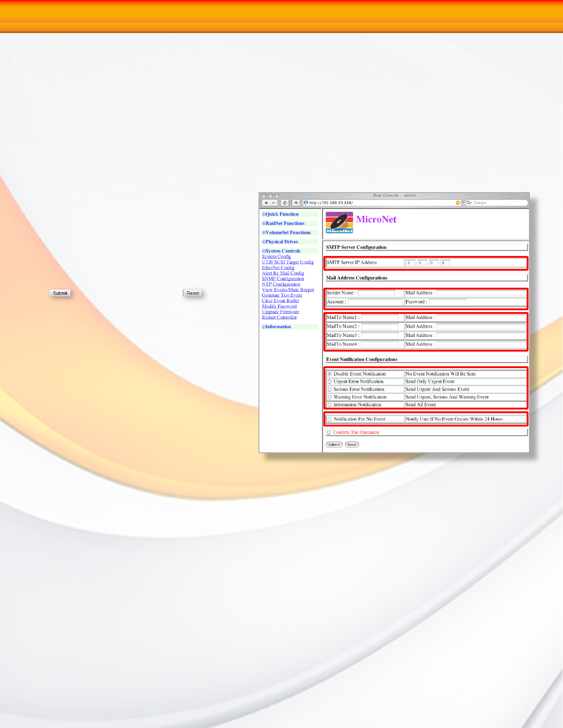The height and width of the screenshot is (728, 563).
Task: Select Disable Event Notification radio
Action: pos(330,374)
